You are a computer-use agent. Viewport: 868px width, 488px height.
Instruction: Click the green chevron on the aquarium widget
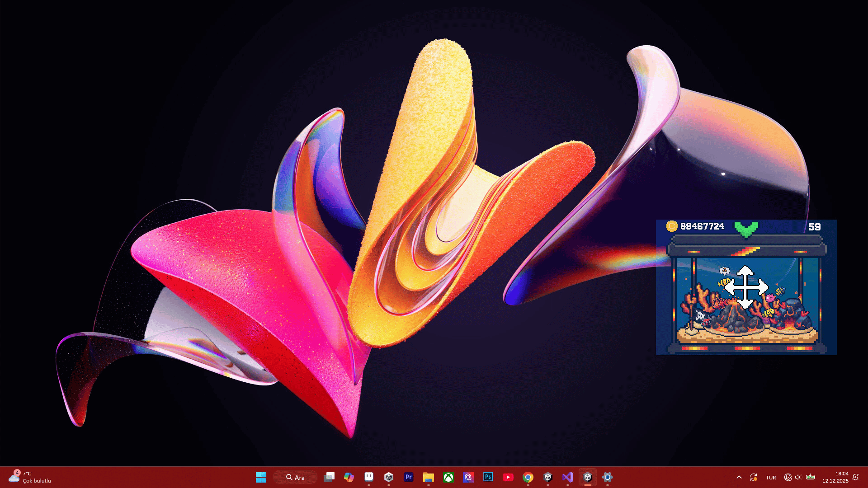[x=746, y=229]
